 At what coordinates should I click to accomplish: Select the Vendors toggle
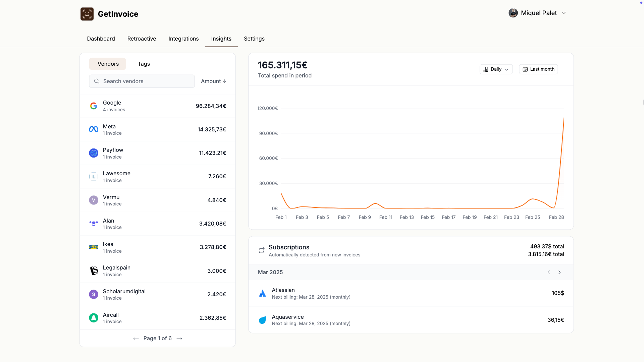[x=108, y=64]
